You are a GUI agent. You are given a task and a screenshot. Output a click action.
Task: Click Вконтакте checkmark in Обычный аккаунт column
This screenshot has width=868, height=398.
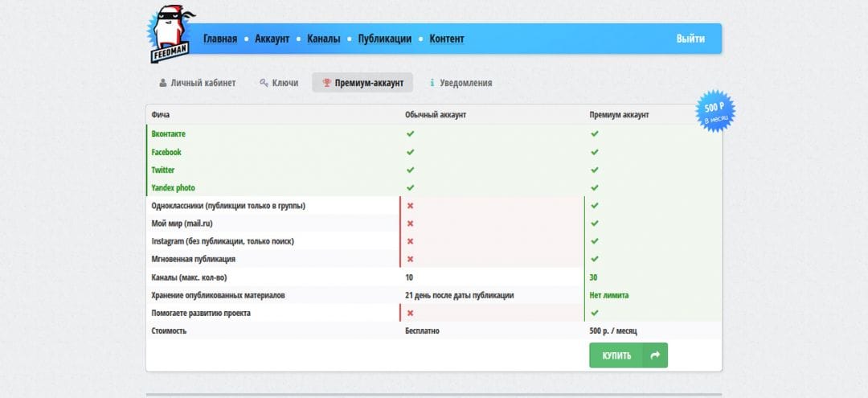[x=410, y=134]
